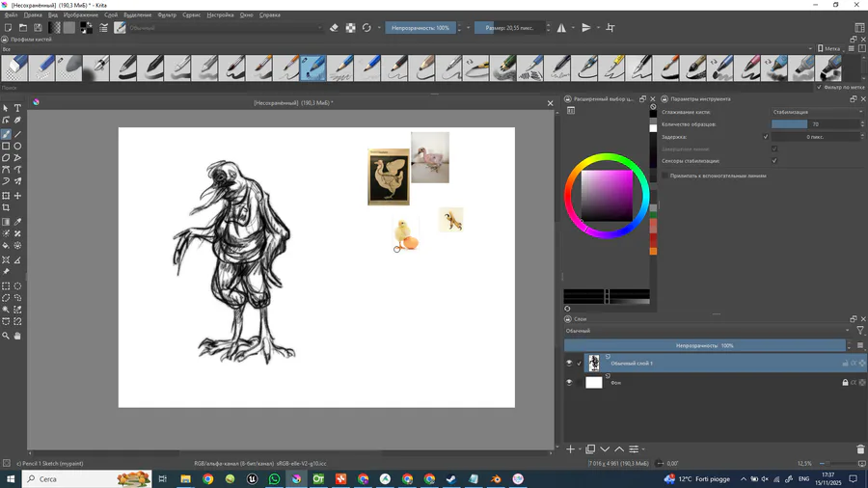The width and height of the screenshot is (868, 488).
Task: Adjust the brush 'Непрозрачность: 100%' slider
Action: coord(420,28)
